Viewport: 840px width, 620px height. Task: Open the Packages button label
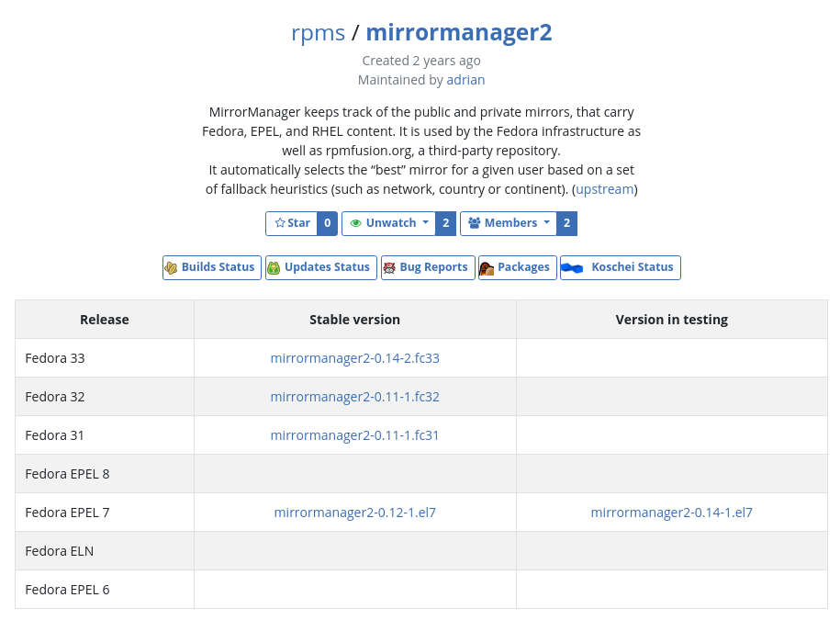[x=524, y=267]
